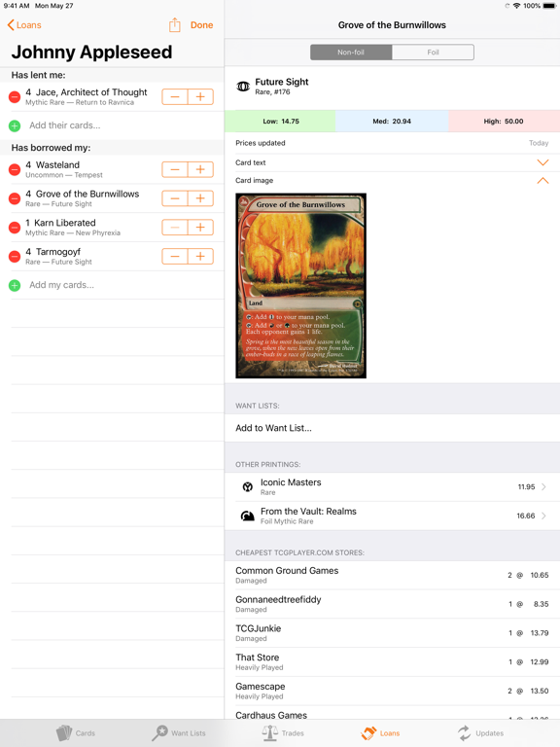Screen dimensions: 560x747
Task: Decrease Jace, Architect of Thought quantity
Action: 175,97
